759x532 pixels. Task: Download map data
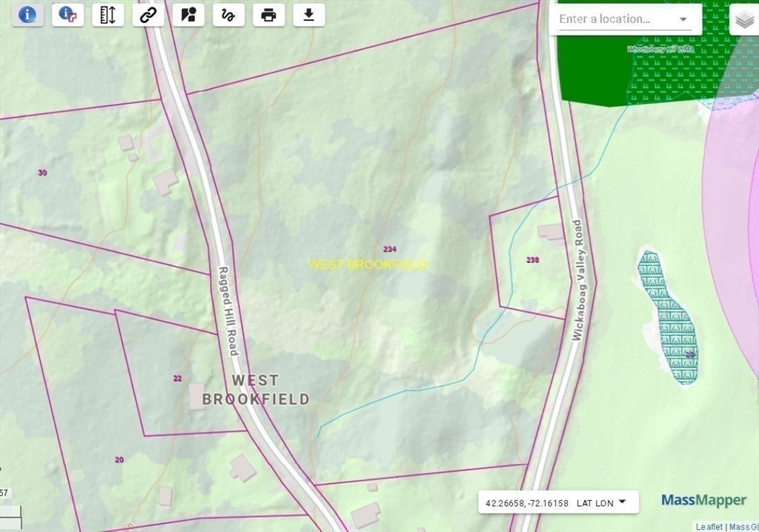point(309,15)
